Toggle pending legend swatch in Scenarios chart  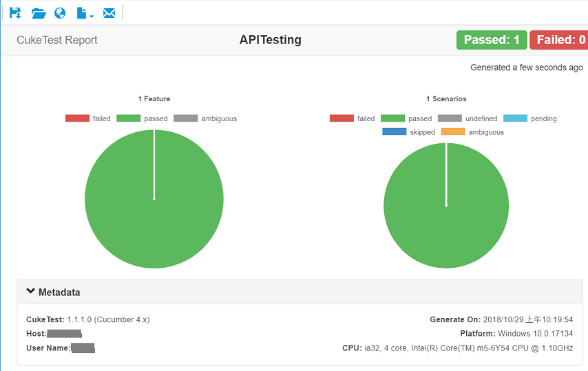[x=515, y=118]
